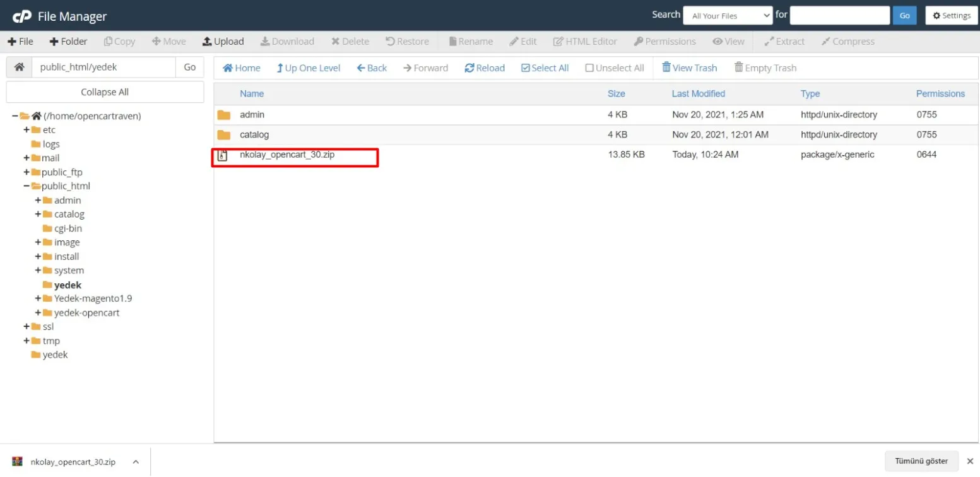Expand the etc folder in tree
The image size is (980, 477).
tap(27, 130)
